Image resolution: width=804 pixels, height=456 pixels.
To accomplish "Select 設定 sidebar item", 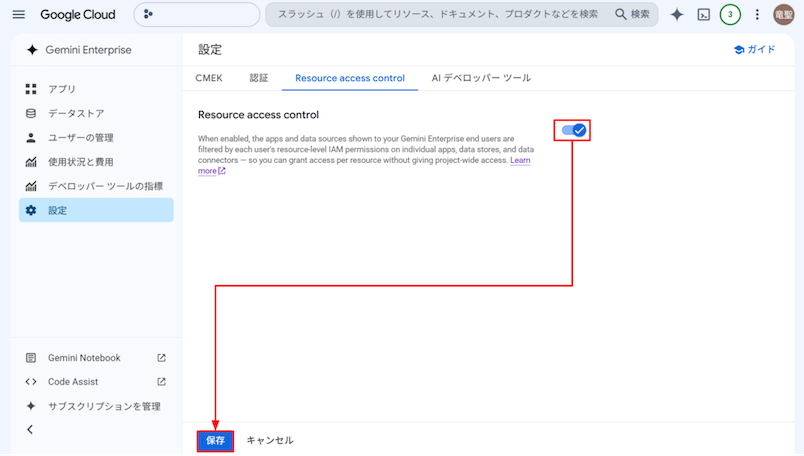I will pos(96,210).
